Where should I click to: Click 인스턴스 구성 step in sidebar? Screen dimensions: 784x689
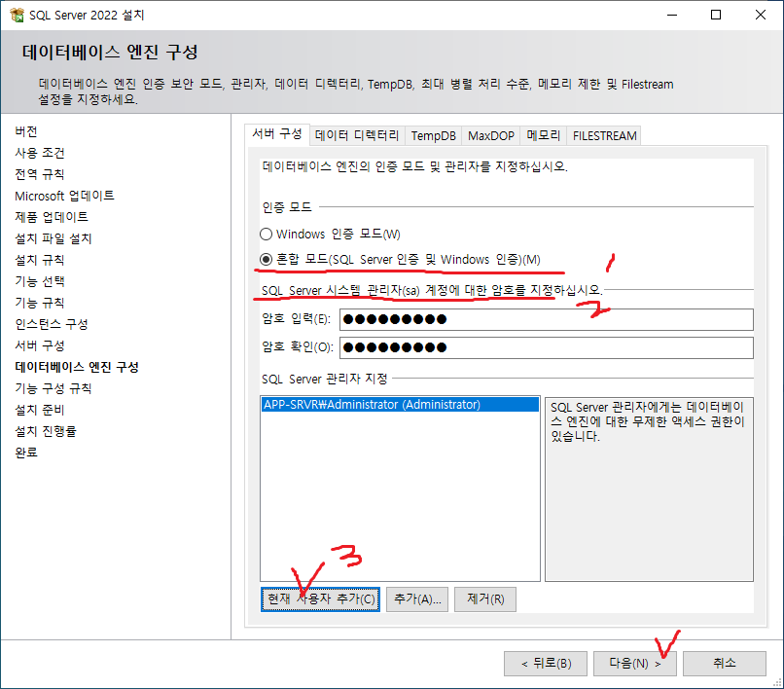52,324
